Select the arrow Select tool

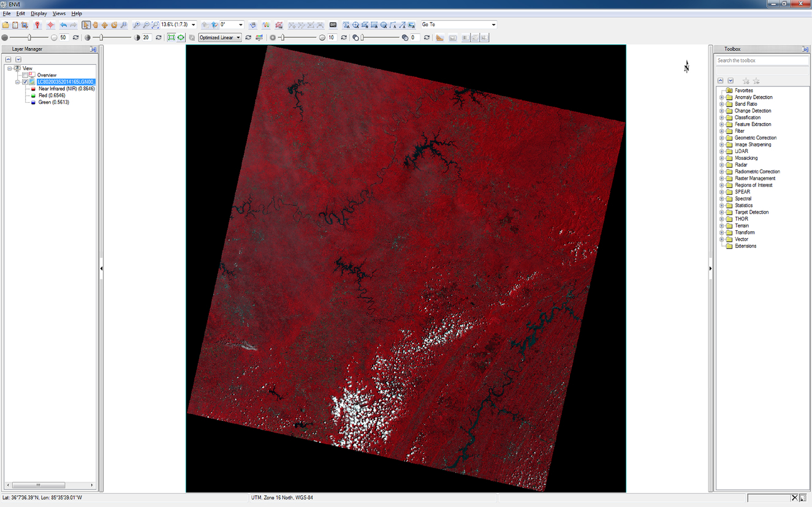pyautogui.click(x=86, y=24)
